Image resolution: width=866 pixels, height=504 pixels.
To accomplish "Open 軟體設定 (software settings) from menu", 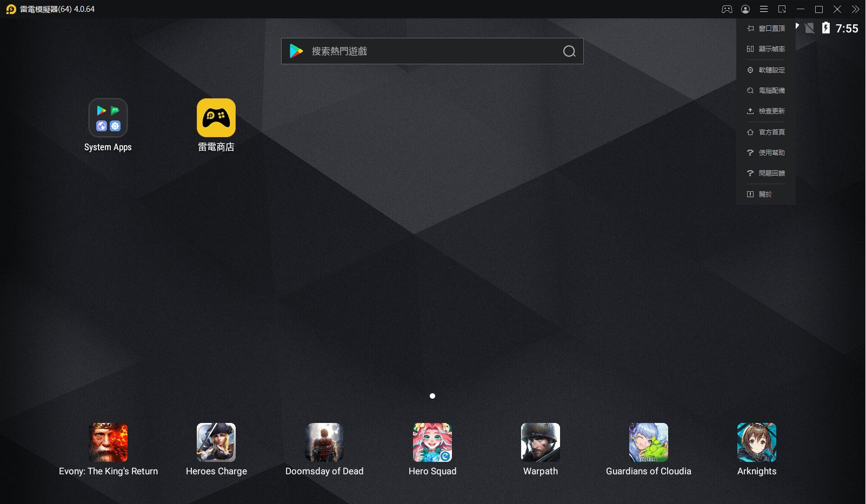I will [766, 70].
